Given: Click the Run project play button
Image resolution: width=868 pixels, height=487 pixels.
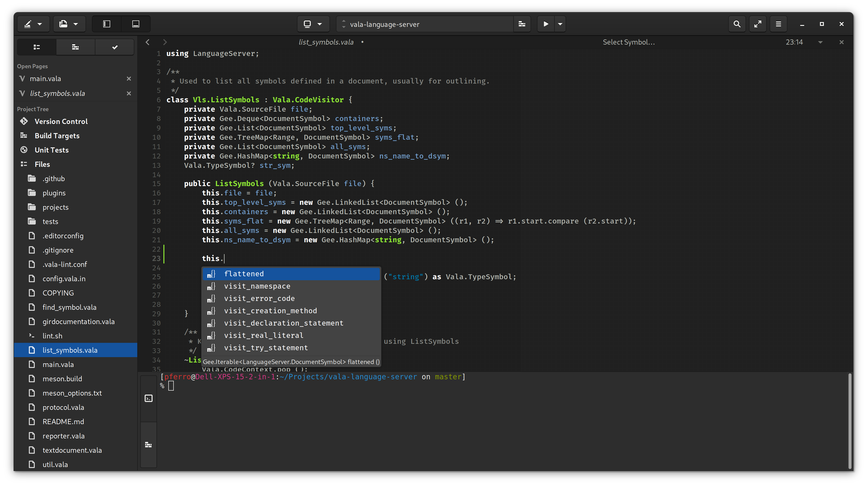Looking at the screenshot, I should coord(546,24).
